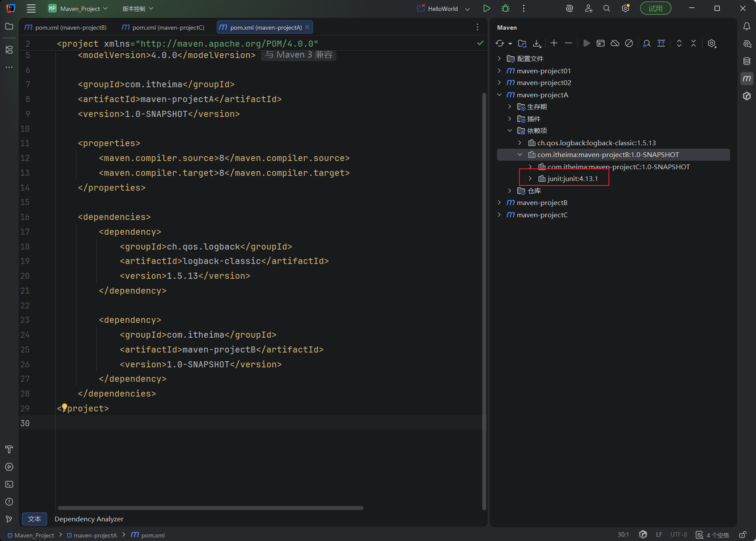
Task: Click the 试用 trial button
Action: [656, 8]
